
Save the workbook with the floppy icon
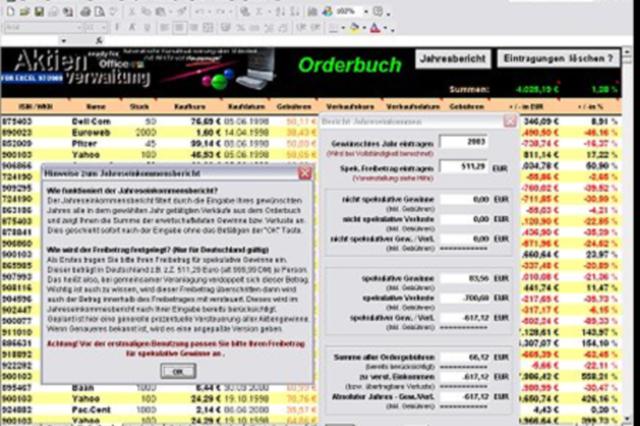click(38, 11)
